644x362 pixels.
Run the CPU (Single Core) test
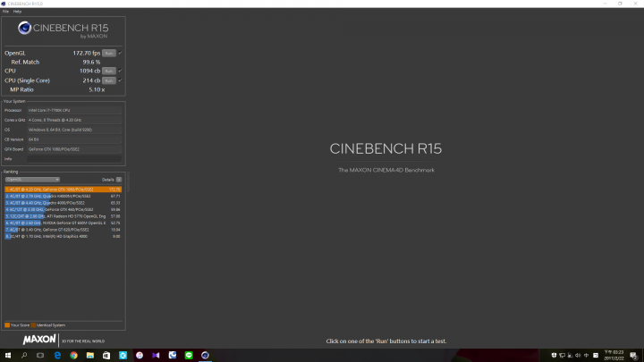click(x=109, y=80)
